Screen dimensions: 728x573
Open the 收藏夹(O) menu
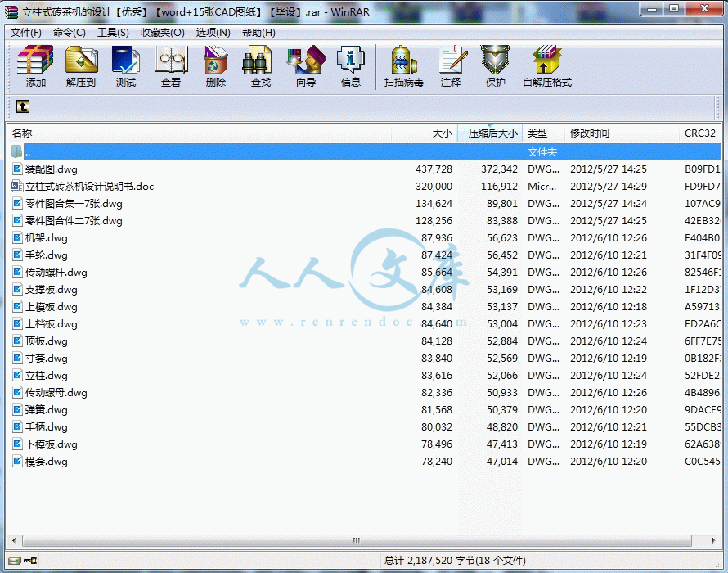tap(163, 33)
